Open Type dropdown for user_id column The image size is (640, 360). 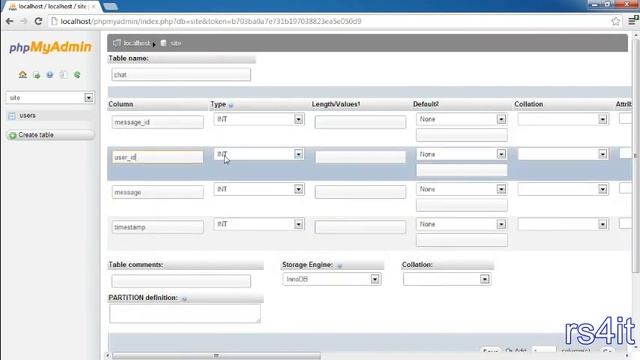click(298, 154)
